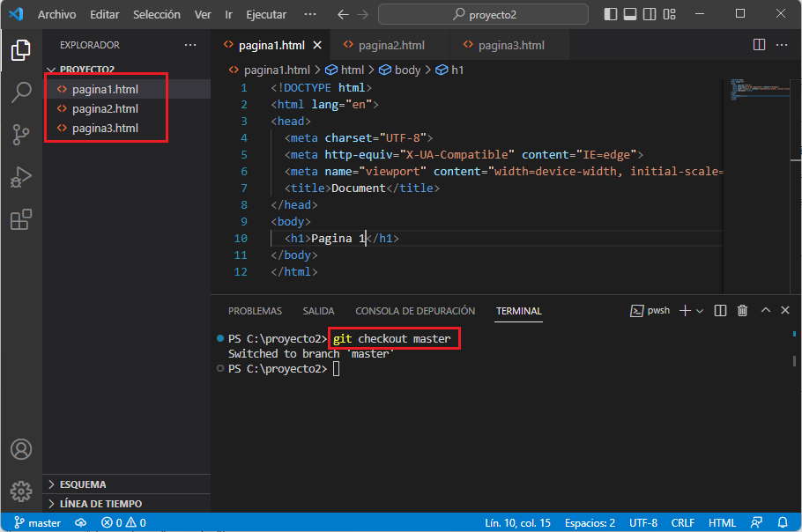Open notifications bell in status bar
The width and height of the screenshot is (802, 532).
point(783,522)
